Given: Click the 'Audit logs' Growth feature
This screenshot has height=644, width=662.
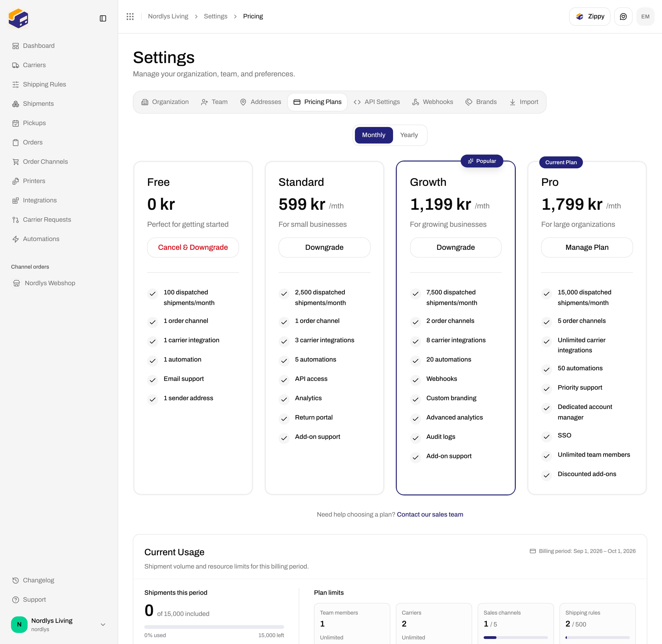Looking at the screenshot, I should pos(441,437).
